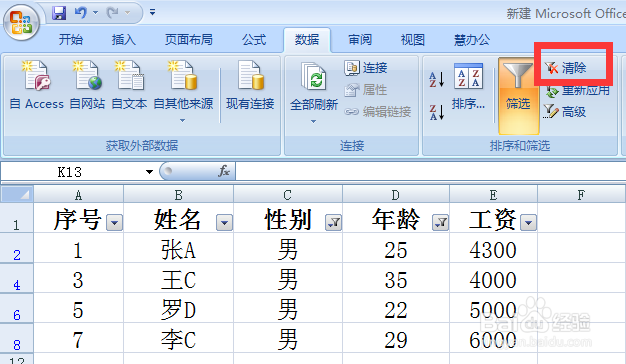Click into the formula bar

click(x=430, y=172)
